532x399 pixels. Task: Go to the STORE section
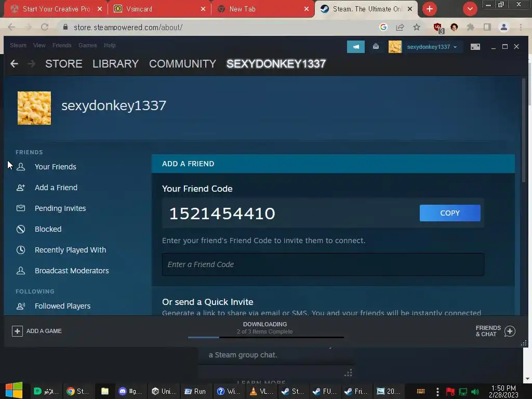click(64, 64)
